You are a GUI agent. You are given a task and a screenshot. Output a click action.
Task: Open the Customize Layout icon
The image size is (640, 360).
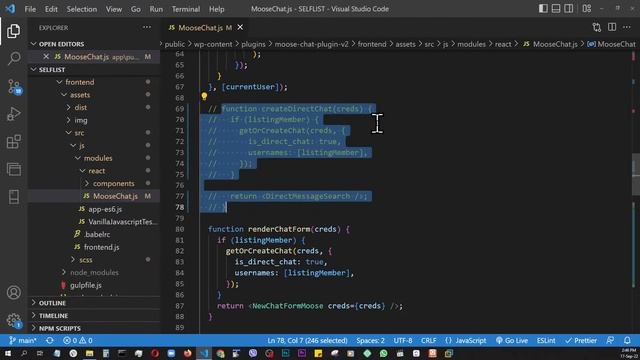[587, 9]
